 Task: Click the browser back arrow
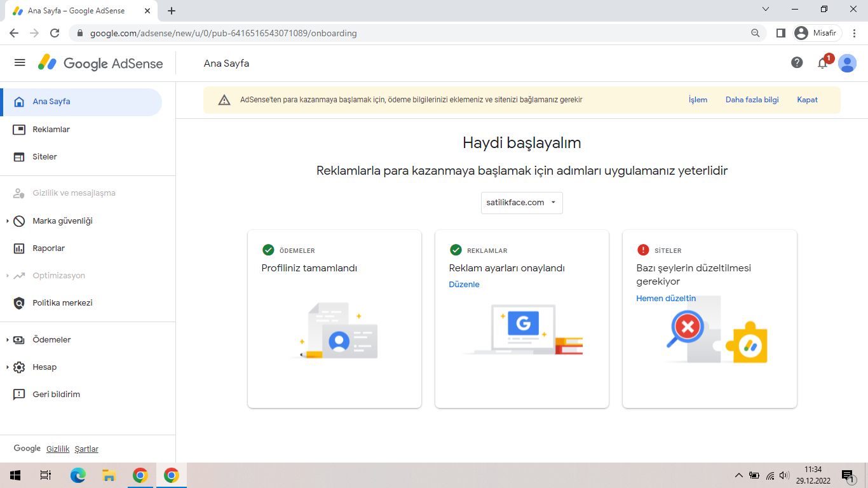pyautogui.click(x=14, y=33)
